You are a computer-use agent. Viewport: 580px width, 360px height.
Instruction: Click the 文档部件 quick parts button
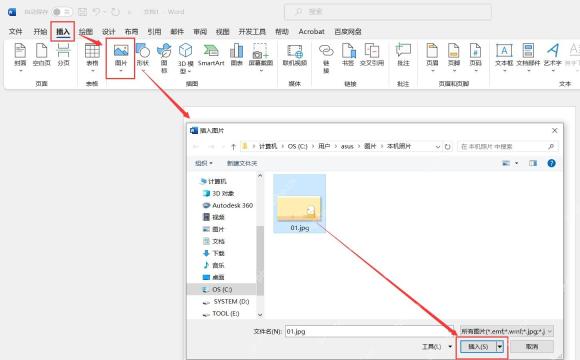528,56
